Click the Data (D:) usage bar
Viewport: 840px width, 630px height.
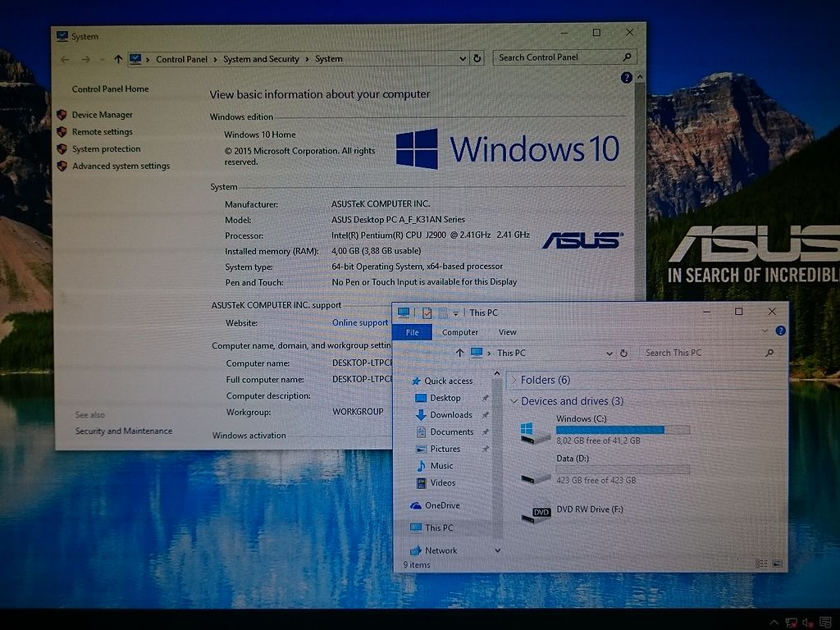623,469
